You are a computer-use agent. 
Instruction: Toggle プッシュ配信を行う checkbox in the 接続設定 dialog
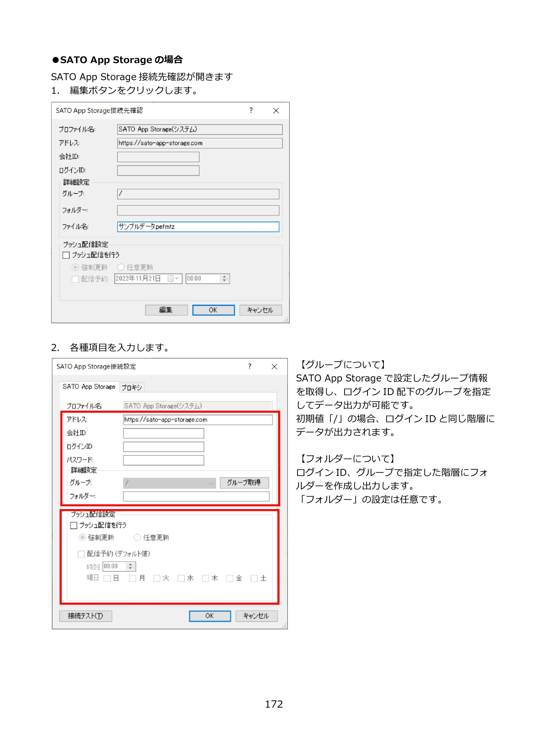pos(74,525)
